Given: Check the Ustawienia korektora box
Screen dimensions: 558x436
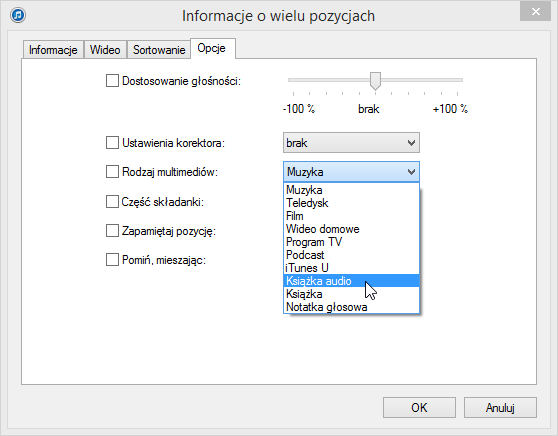Looking at the screenshot, I should click(112, 143).
